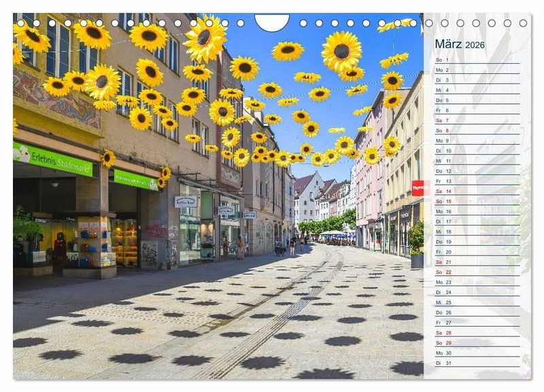Click the 'März 2026' calendar heading

tap(460, 44)
